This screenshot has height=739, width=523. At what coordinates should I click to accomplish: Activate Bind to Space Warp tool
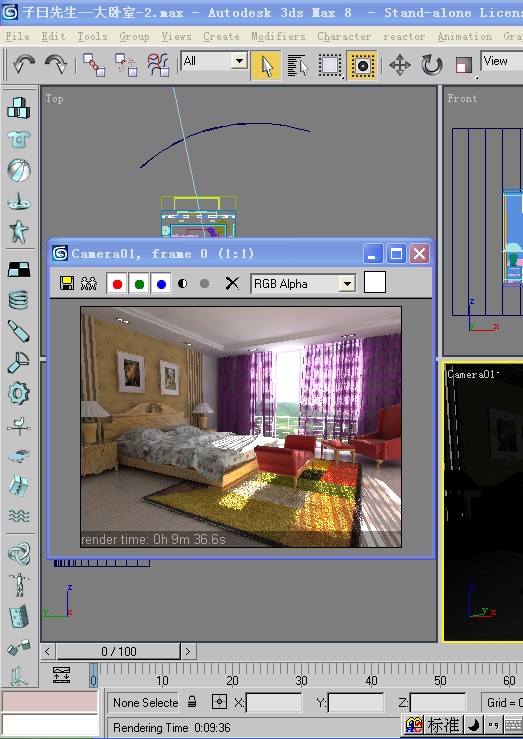[x=158, y=65]
